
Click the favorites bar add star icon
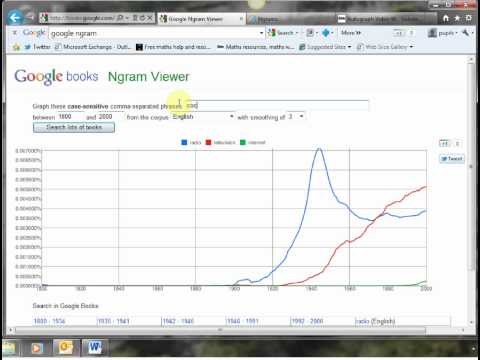point(16,47)
